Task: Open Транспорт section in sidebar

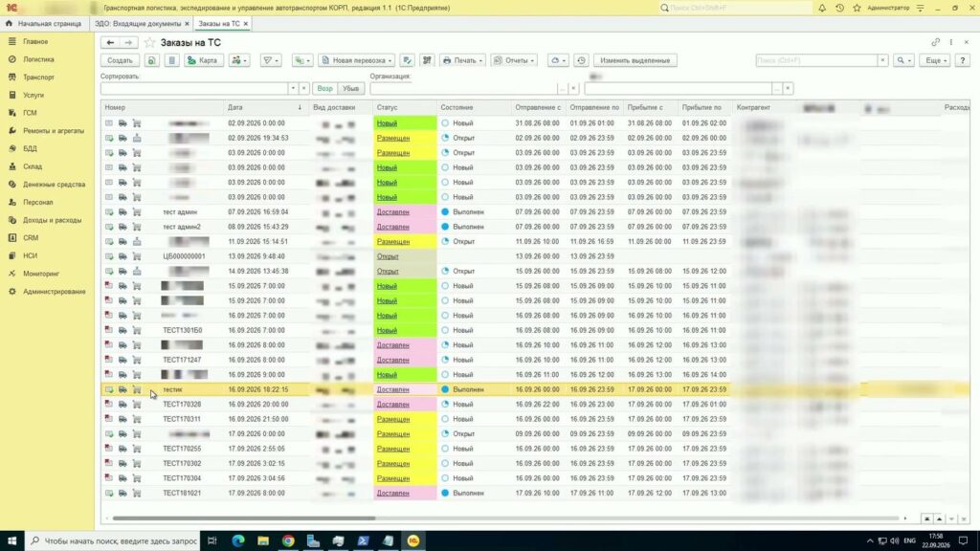Action: pyautogui.click(x=38, y=77)
